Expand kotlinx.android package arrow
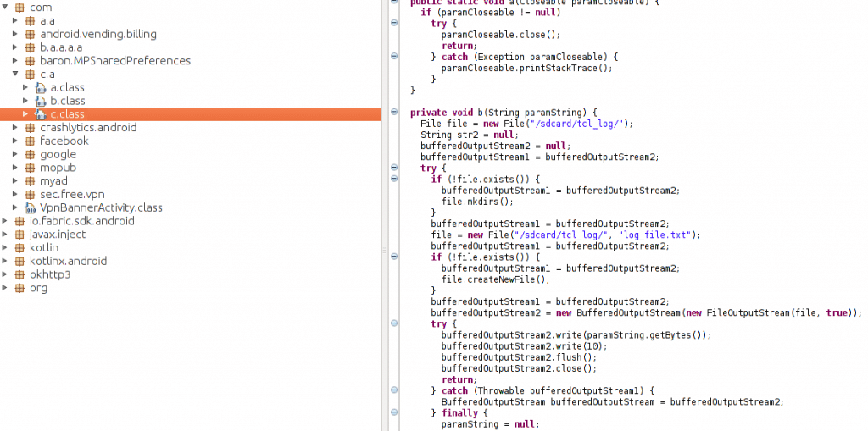 [5, 261]
